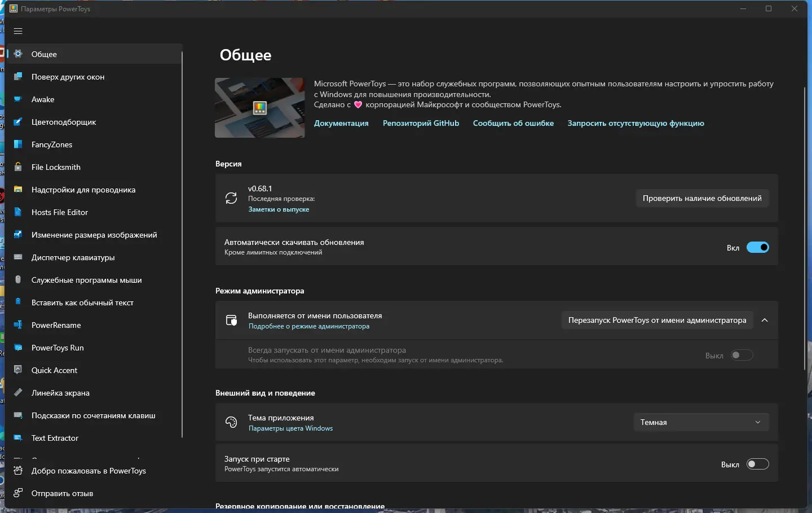812x513 pixels.
Task: Click the Awake icon in sidebar
Action: click(x=18, y=99)
